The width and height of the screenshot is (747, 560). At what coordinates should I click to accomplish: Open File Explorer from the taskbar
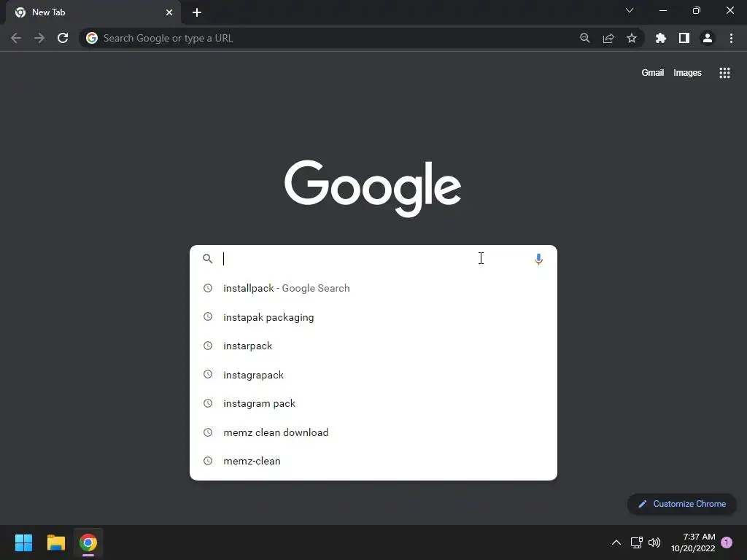click(55, 542)
